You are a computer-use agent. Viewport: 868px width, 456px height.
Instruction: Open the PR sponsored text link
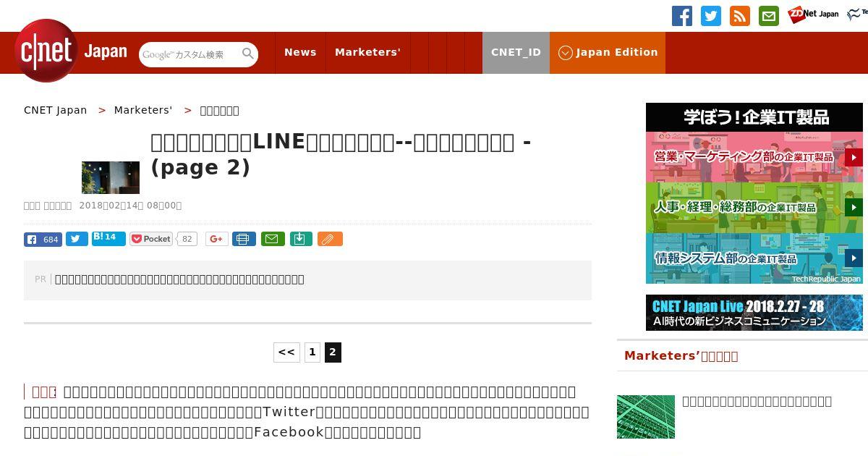pyautogui.click(x=179, y=279)
